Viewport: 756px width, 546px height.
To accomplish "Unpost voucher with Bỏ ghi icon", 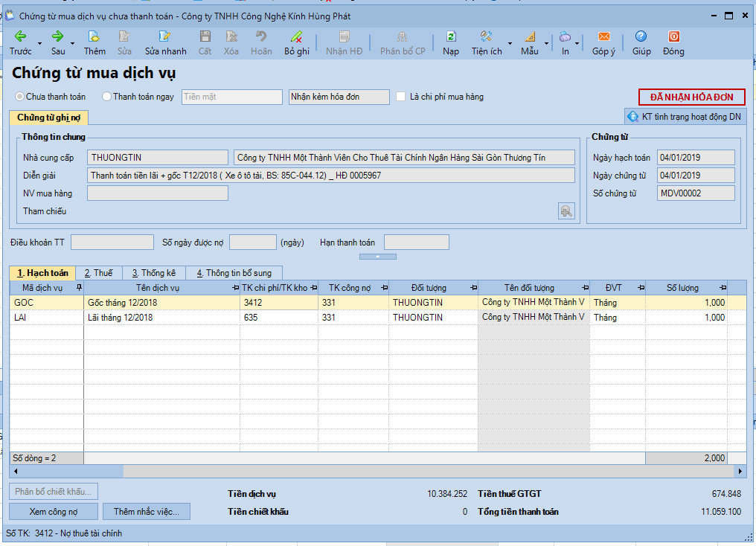I will click(x=296, y=36).
